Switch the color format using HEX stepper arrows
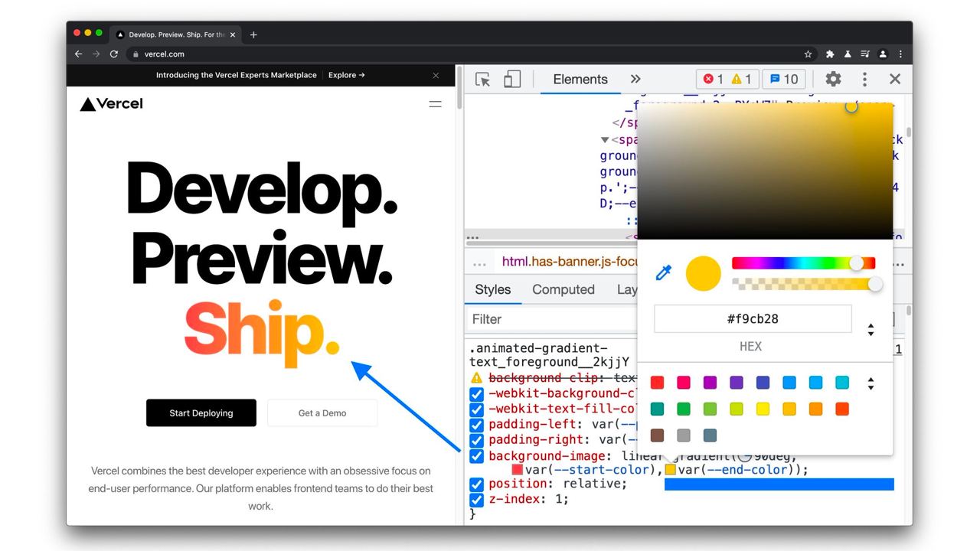 871,330
